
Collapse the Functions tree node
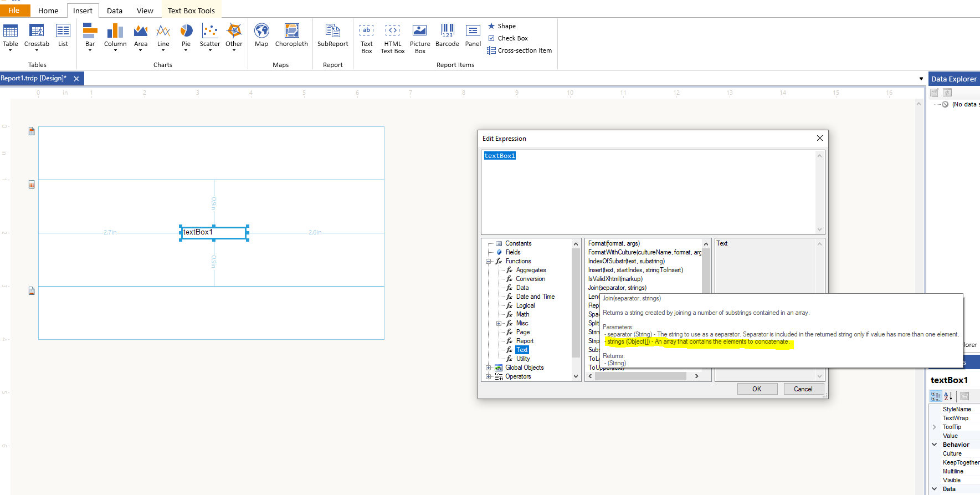pyautogui.click(x=489, y=261)
